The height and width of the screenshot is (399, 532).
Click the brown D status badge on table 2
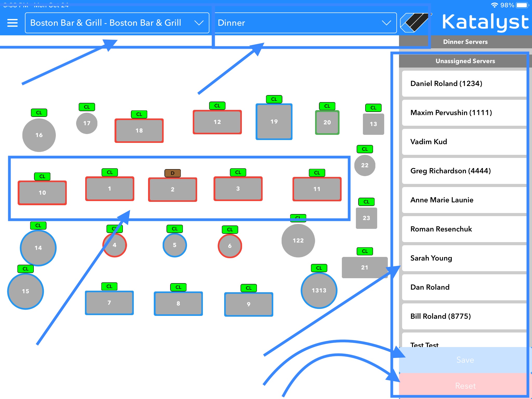pos(172,173)
